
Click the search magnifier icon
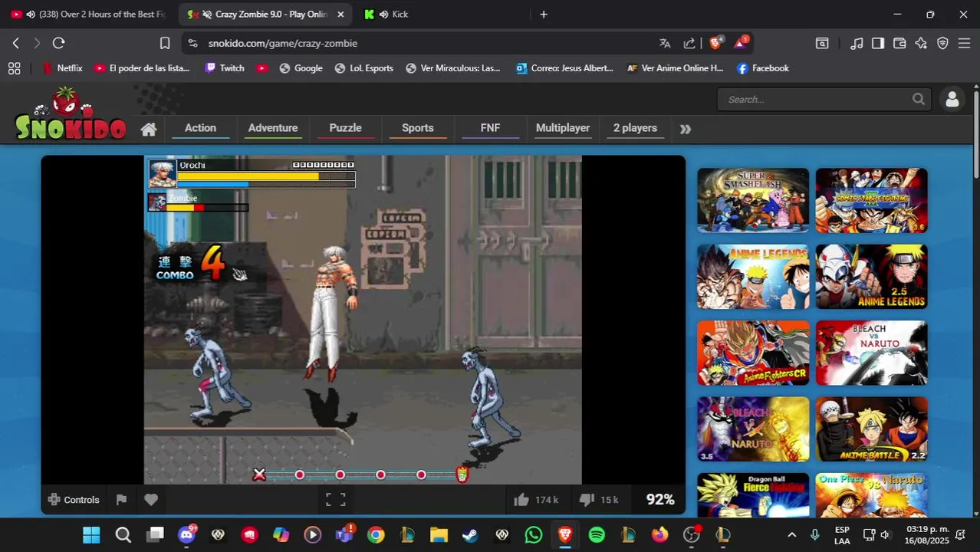pos(919,99)
